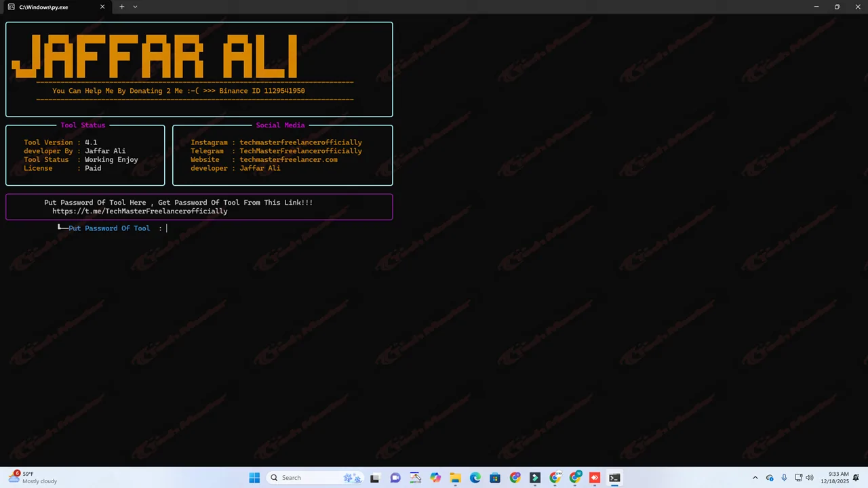Open File Explorer from the taskbar

[x=455, y=478]
